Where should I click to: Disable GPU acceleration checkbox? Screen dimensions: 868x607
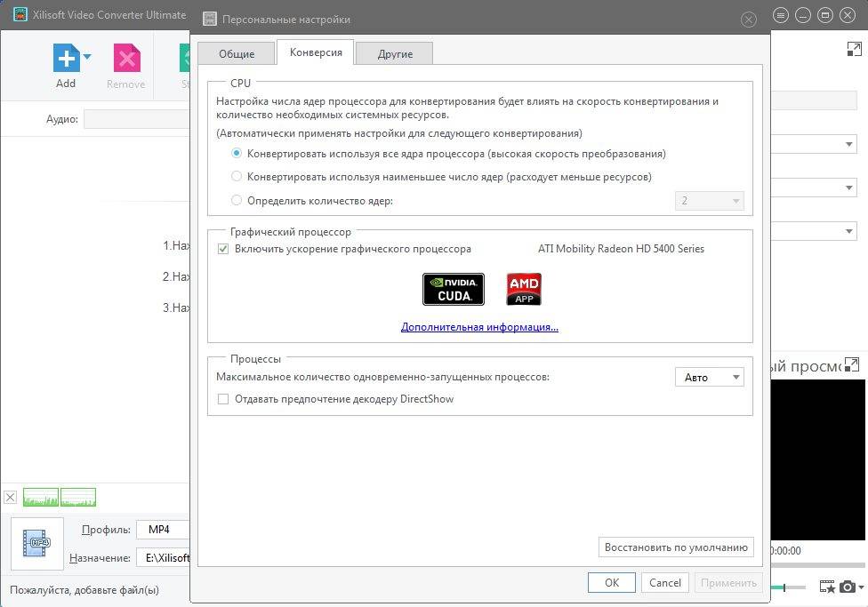coord(223,249)
